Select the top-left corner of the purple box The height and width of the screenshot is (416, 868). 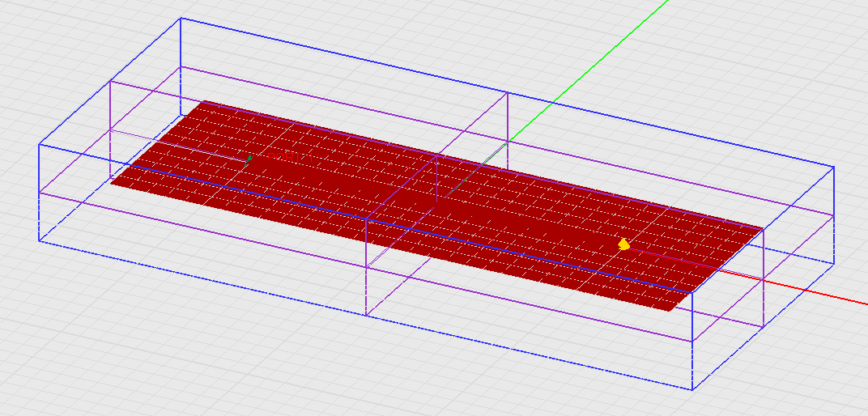click(x=110, y=81)
